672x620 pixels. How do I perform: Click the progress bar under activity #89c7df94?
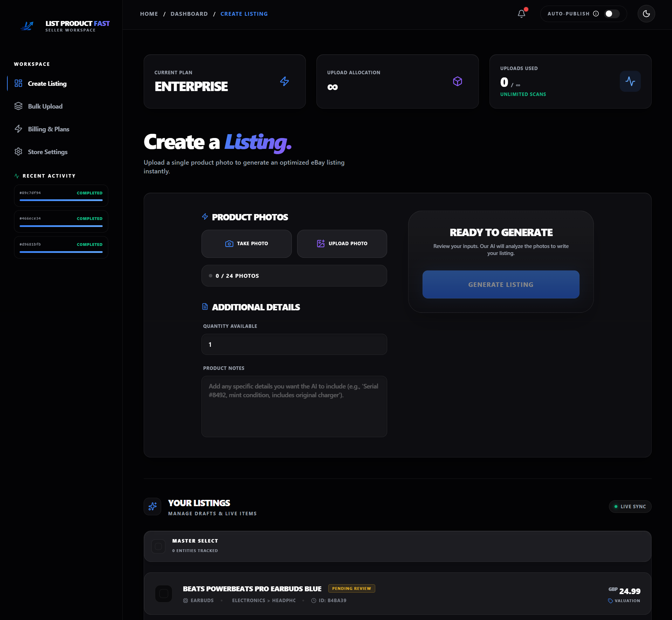pyautogui.click(x=61, y=200)
